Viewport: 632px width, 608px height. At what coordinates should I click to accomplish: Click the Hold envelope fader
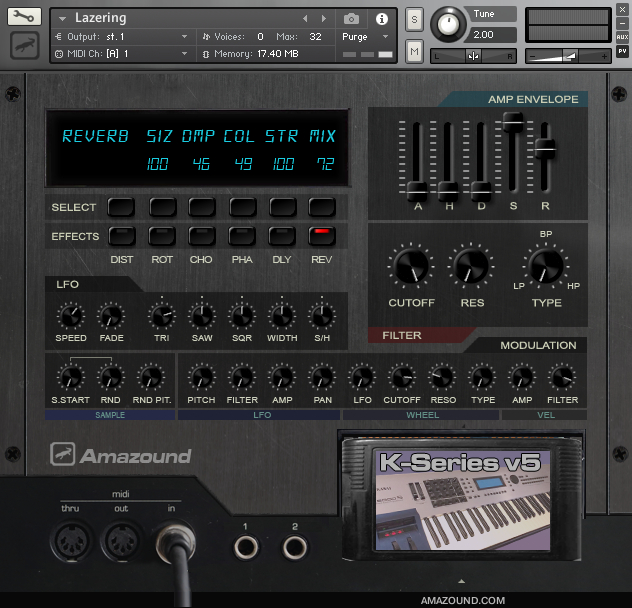click(448, 191)
